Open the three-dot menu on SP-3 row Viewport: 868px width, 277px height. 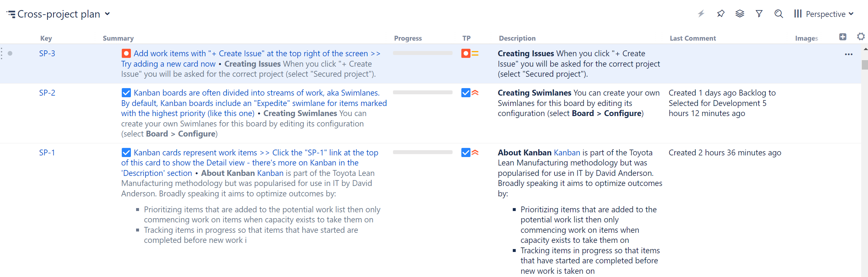tap(848, 54)
